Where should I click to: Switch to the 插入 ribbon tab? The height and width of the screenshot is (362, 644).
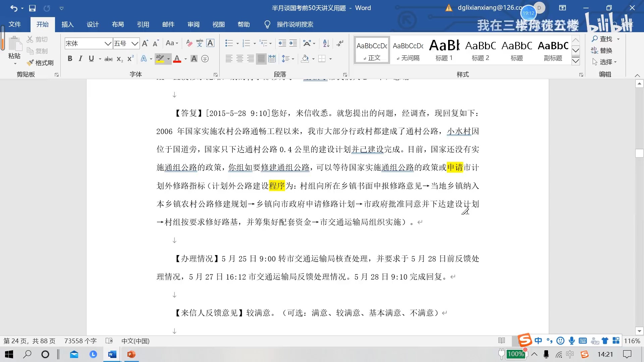[x=67, y=24]
